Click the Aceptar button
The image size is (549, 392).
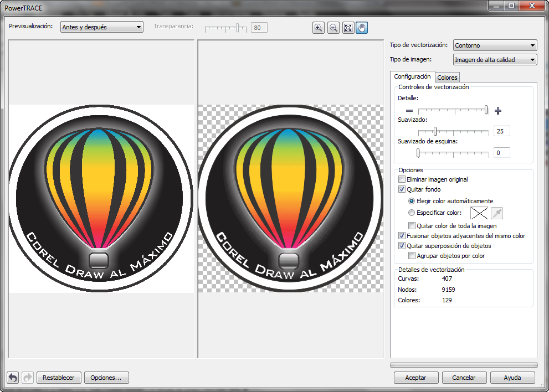click(416, 377)
